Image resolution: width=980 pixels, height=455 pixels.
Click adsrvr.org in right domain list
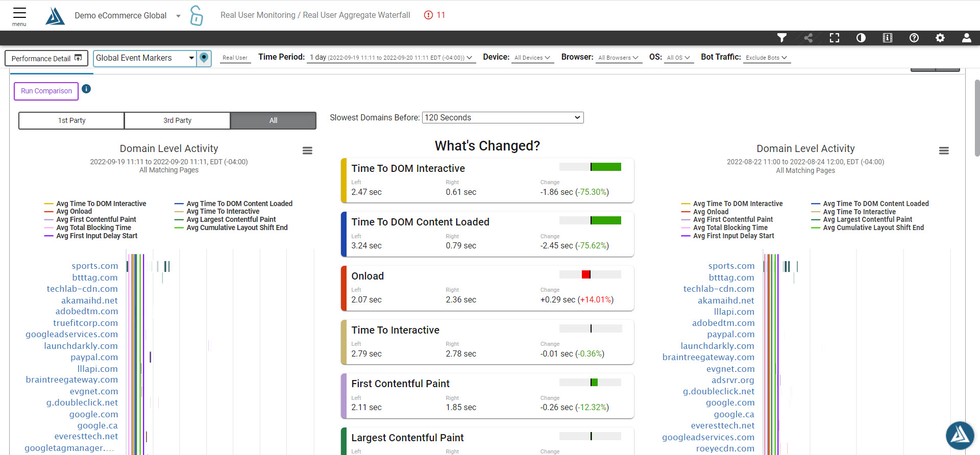tap(732, 380)
